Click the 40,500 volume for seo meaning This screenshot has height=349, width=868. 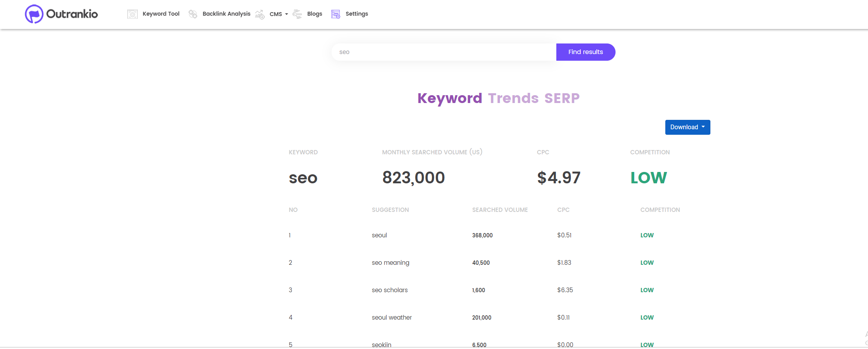[481, 263]
